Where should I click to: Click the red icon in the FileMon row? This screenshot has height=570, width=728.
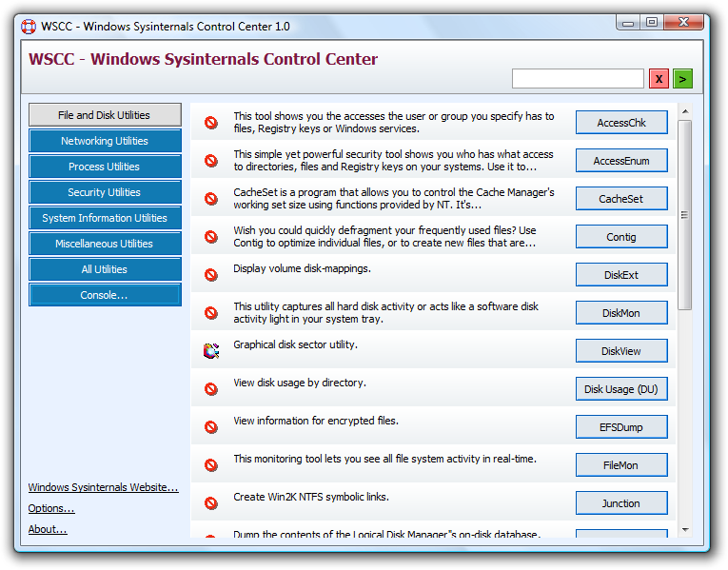[x=211, y=465]
